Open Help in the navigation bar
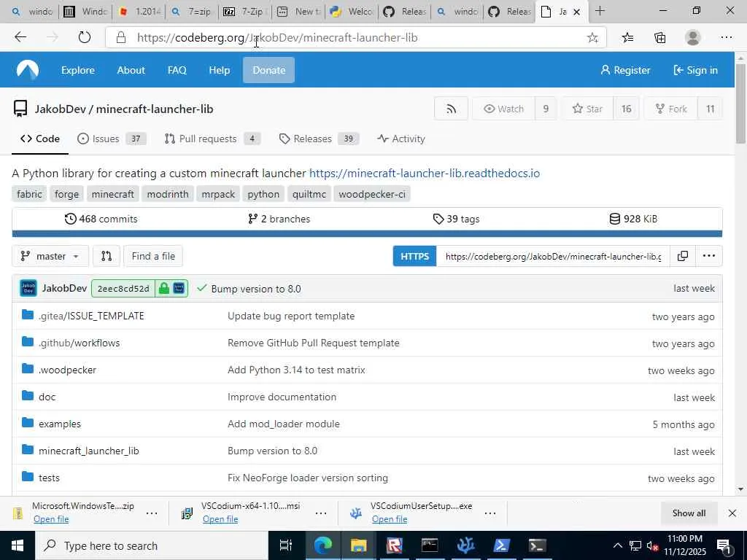Viewport: 747px width, 560px height. point(219,70)
